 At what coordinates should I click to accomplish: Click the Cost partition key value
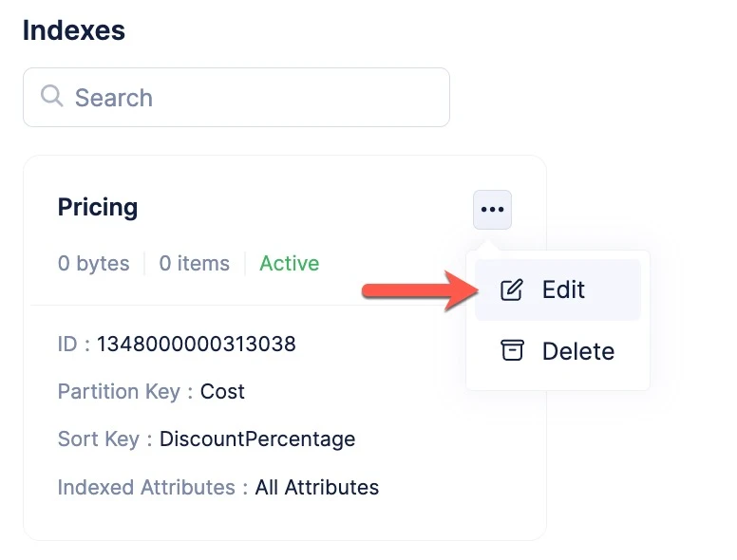pos(222,391)
